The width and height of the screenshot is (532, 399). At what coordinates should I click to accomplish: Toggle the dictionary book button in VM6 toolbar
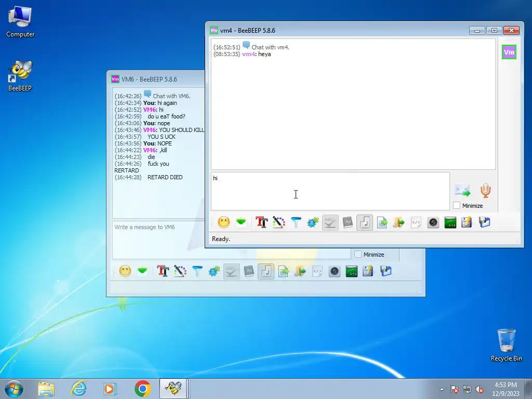tap(249, 271)
